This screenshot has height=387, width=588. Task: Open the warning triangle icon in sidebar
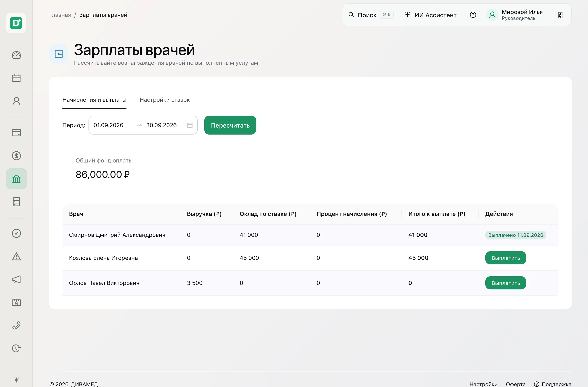coord(16,256)
